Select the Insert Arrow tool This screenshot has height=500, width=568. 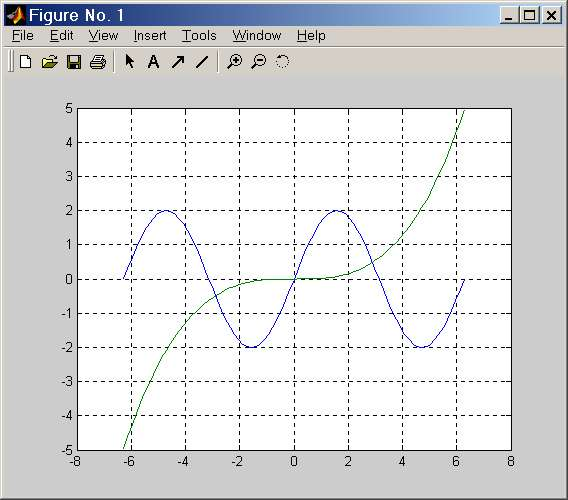pyautogui.click(x=178, y=62)
